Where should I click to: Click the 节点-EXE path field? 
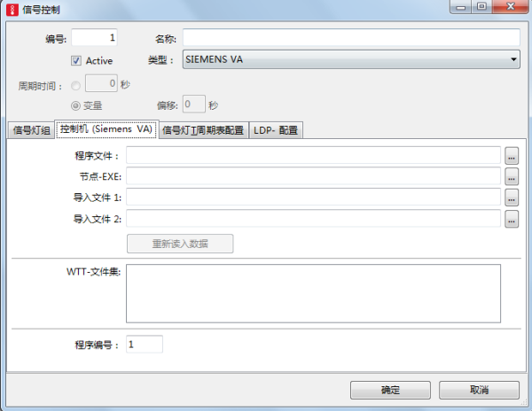[x=314, y=176]
